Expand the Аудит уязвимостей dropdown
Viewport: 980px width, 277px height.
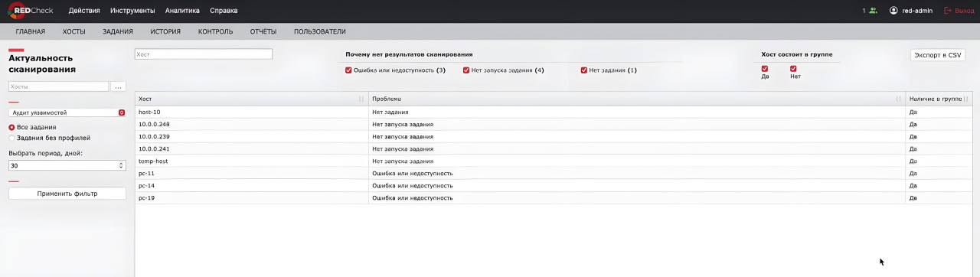click(x=67, y=112)
